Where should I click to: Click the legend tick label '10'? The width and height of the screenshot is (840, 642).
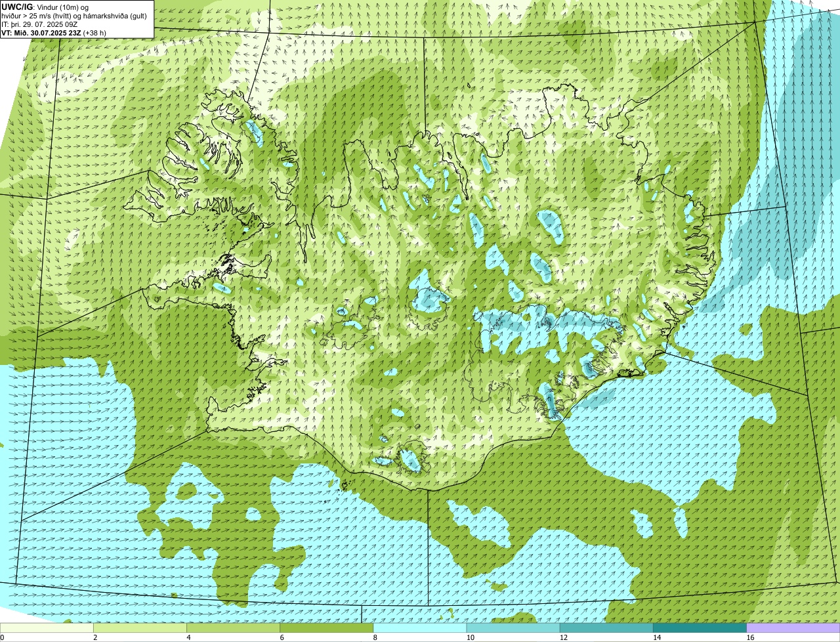[x=470, y=637]
